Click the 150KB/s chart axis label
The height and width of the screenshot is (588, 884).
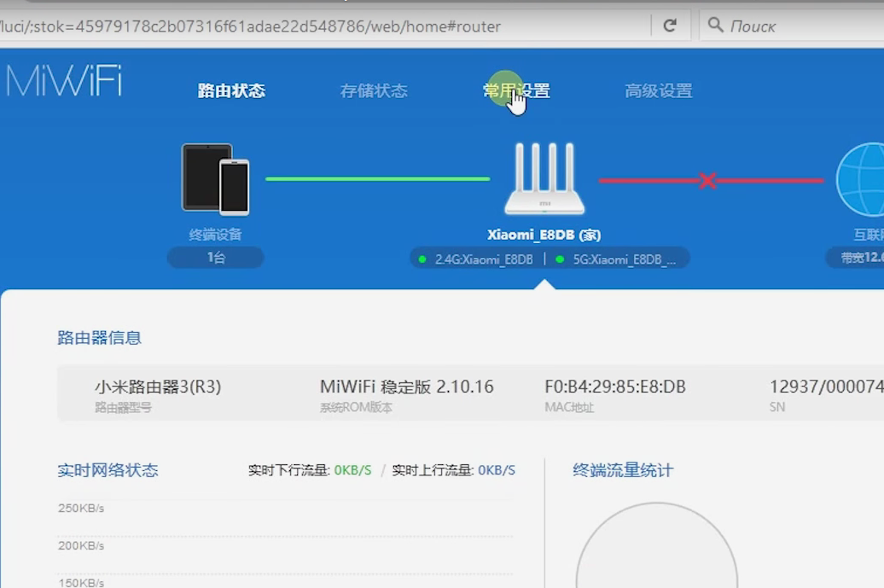pyautogui.click(x=81, y=582)
